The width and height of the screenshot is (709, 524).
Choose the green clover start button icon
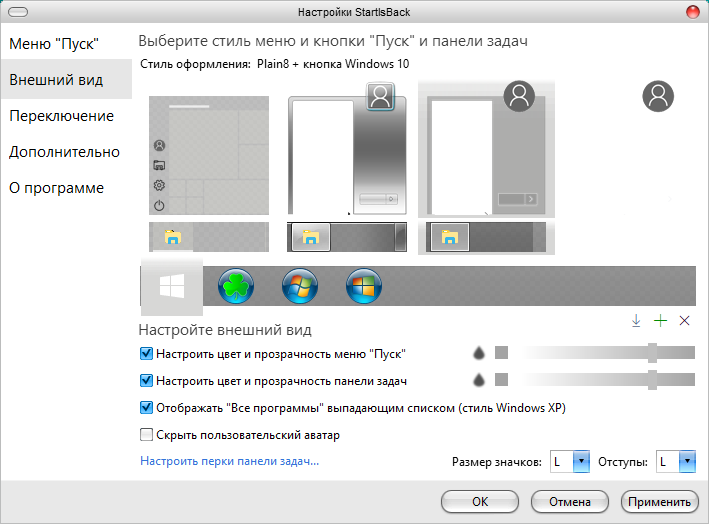coord(235,287)
